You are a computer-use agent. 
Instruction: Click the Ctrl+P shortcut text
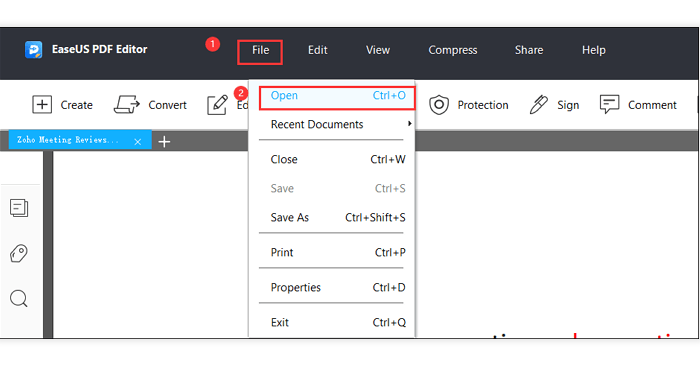coord(390,253)
